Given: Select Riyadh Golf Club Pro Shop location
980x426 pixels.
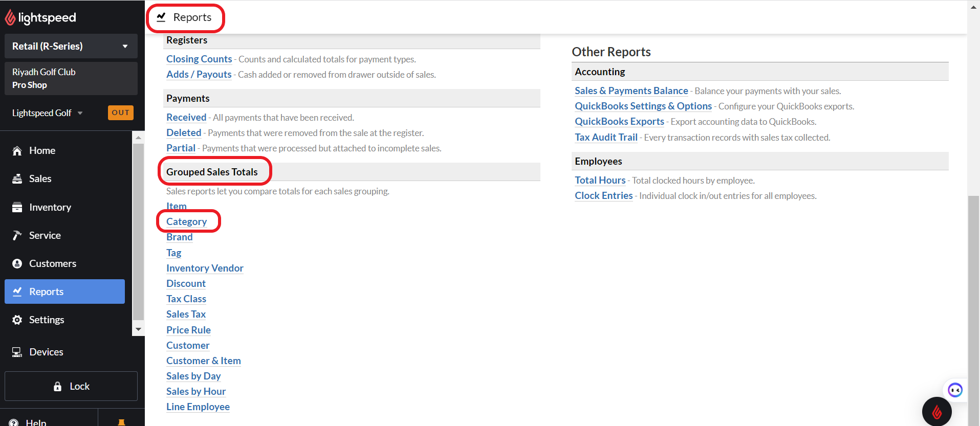Looking at the screenshot, I should [x=71, y=78].
